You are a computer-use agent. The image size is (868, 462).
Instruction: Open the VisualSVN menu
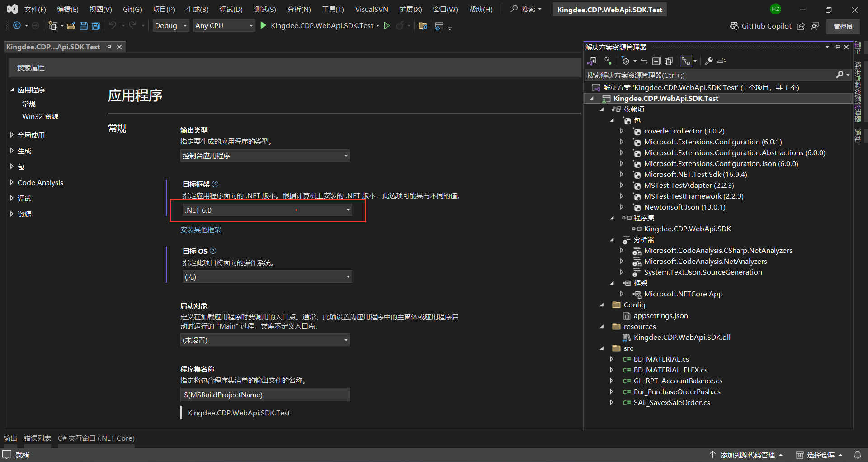[x=372, y=9]
